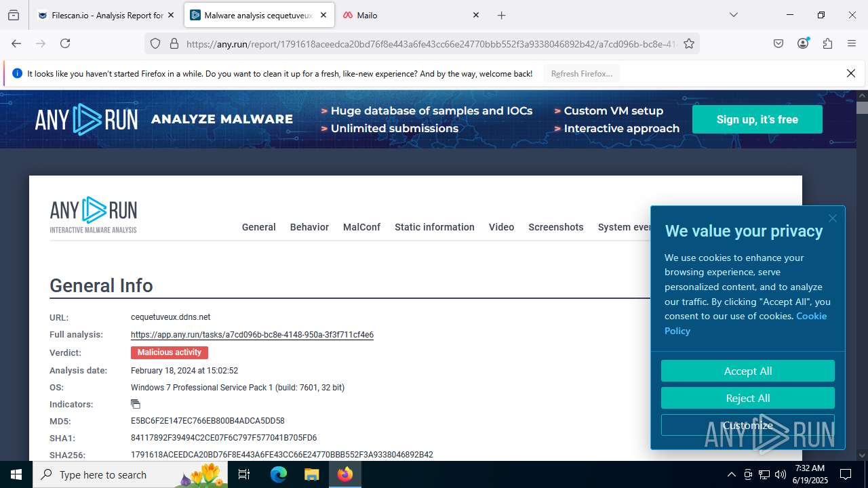Close the Malware analysis tab

click(323, 15)
